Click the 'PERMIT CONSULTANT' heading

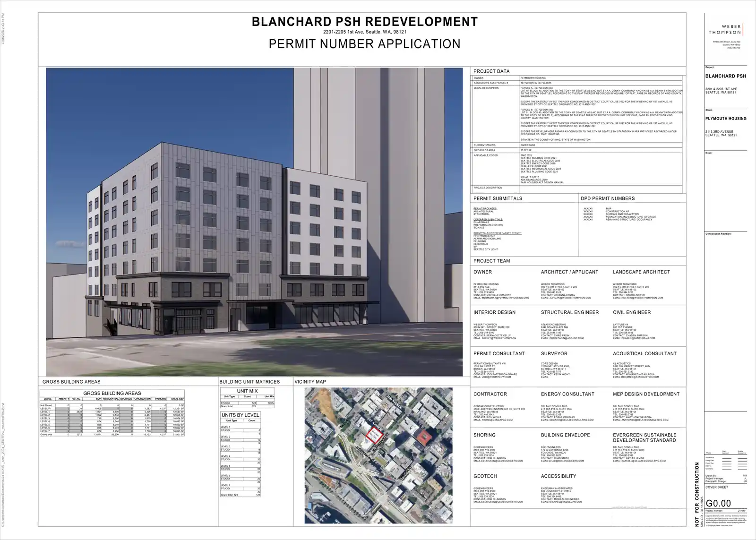[499, 353]
